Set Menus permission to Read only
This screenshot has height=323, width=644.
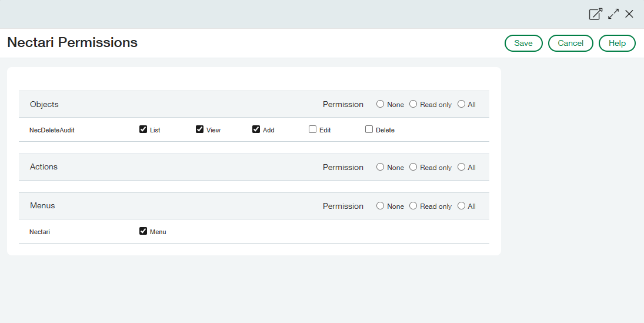click(413, 206)
